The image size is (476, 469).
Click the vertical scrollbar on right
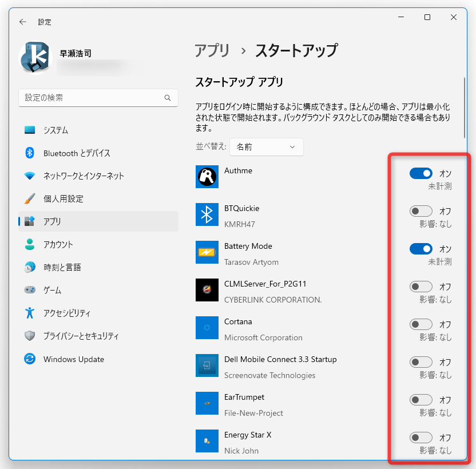pyautogui.click(x=464, y=108)
